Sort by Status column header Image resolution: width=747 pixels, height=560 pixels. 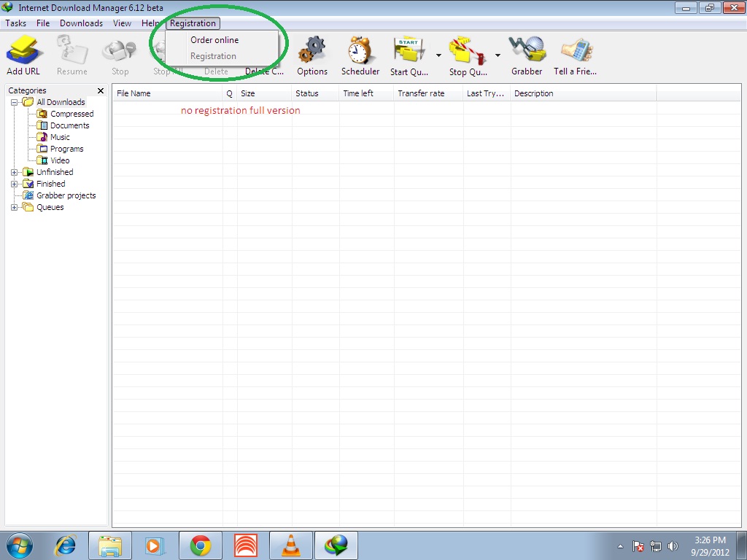click(x=315, y=93)
